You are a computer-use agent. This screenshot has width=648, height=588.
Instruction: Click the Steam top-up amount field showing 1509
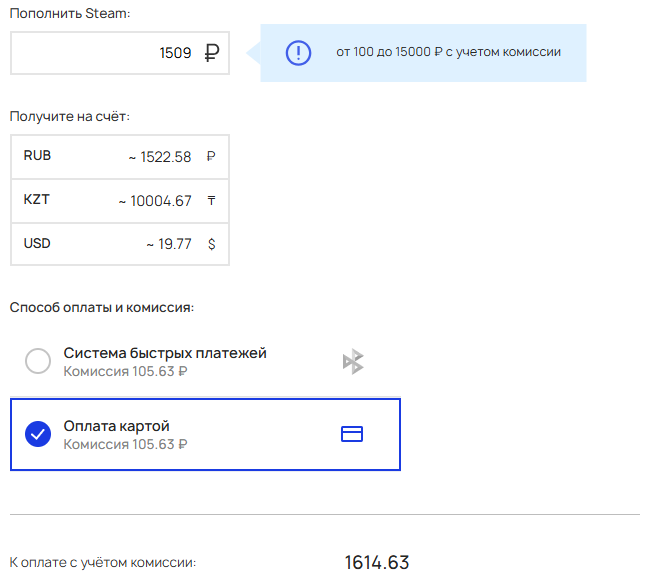point(120,53)
